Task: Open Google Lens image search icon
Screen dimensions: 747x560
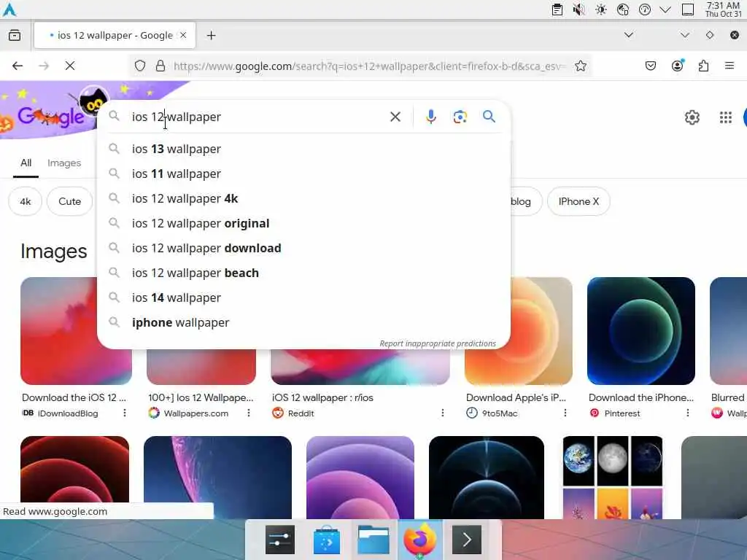Action: point(460,117)
